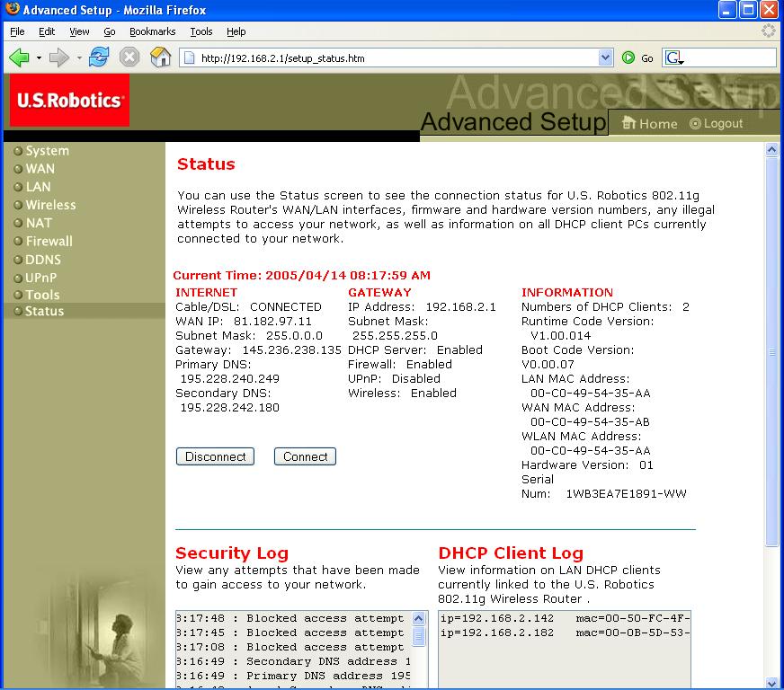Expand the address bar URL history dropdown
The image size is (784, 690).
(605, 58)
